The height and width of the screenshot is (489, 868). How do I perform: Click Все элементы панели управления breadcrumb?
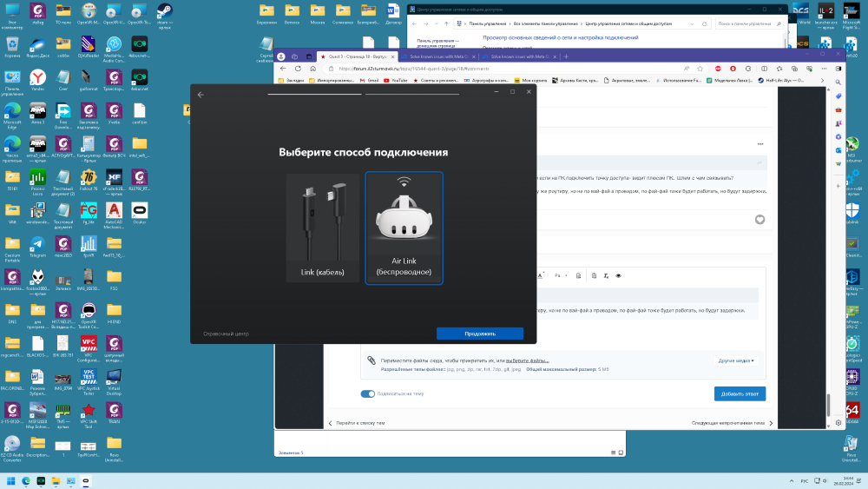(x=545, y=23)
